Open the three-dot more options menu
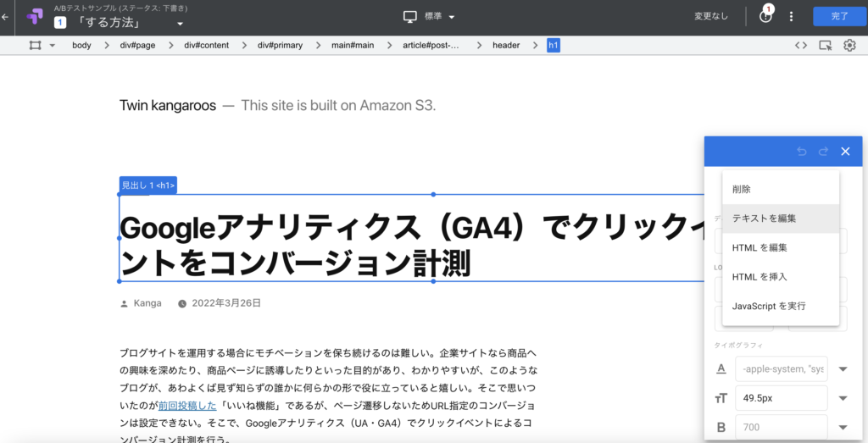The image size is (868, 443). pos(791,17)
